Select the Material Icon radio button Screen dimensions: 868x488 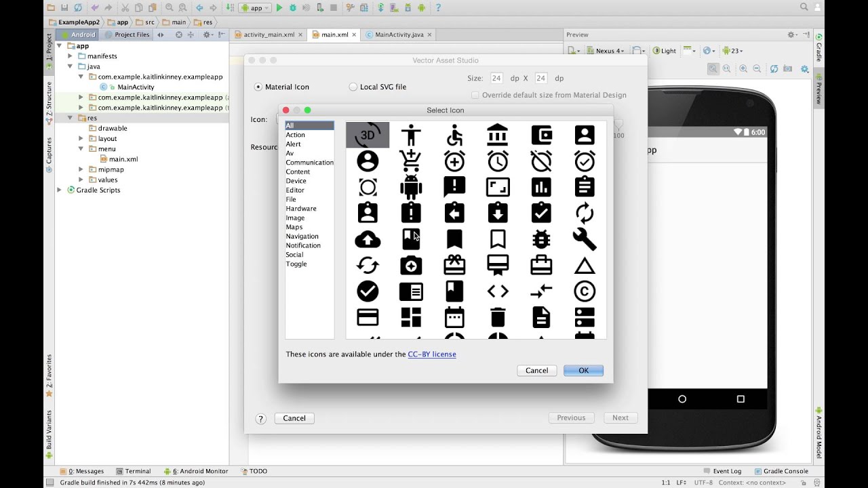click(x=258, y=87)
